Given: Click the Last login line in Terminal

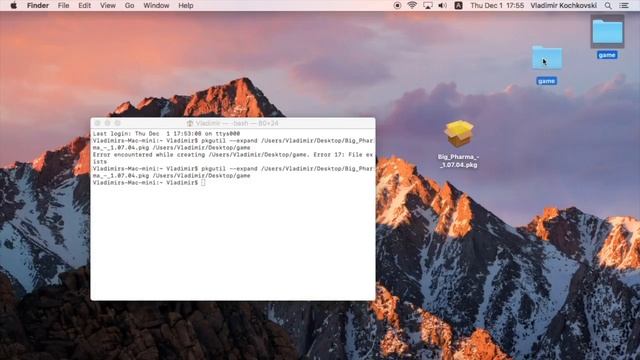Looking at the screenshot, I should click(x=166, y=133).
